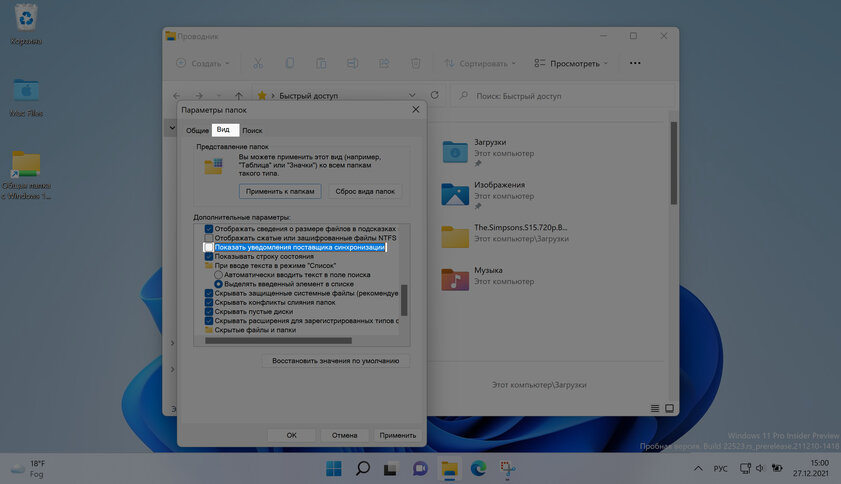Open the volume icon in system tray
Viewport: 841px width, 484px height.
point(760,468)
